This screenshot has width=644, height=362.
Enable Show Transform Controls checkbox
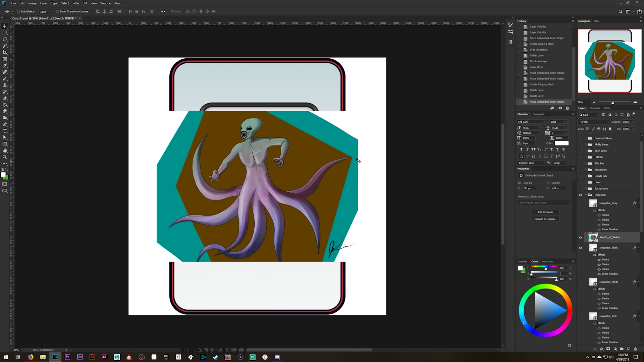click(x=57, y=11)
